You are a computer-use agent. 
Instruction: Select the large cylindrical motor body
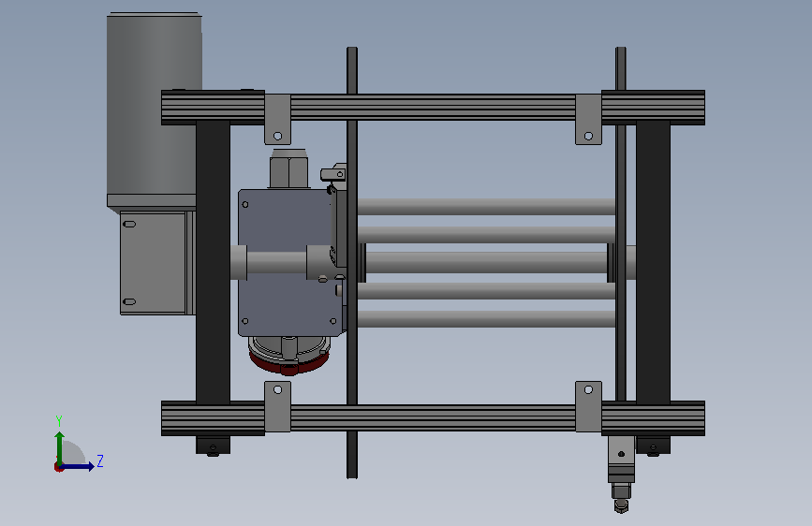click(154, 104)
